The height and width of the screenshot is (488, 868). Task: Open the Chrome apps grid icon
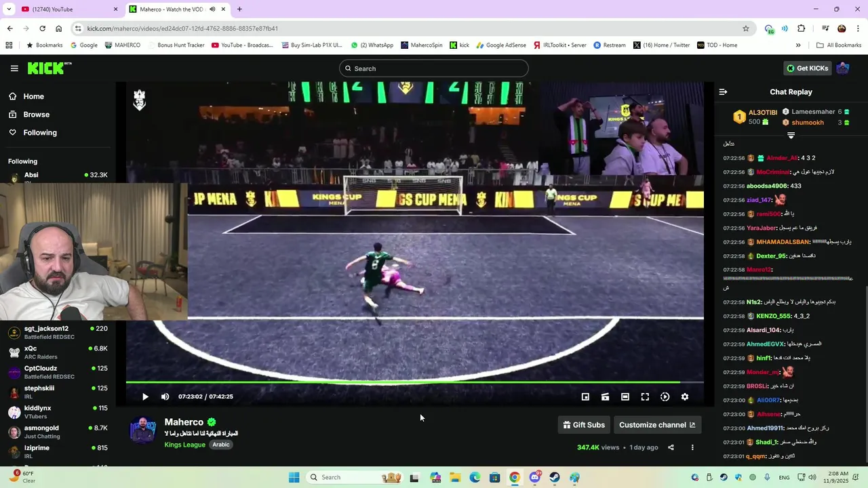[9, 45]
